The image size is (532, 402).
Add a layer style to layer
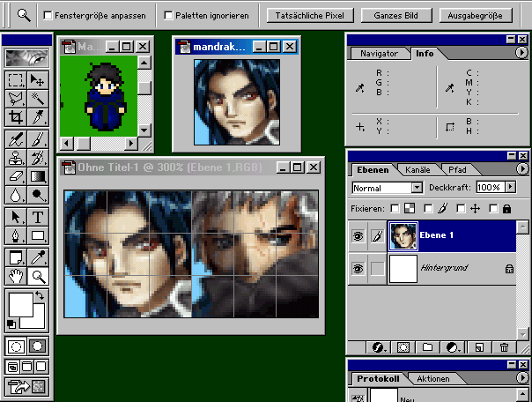coord(378,347)
